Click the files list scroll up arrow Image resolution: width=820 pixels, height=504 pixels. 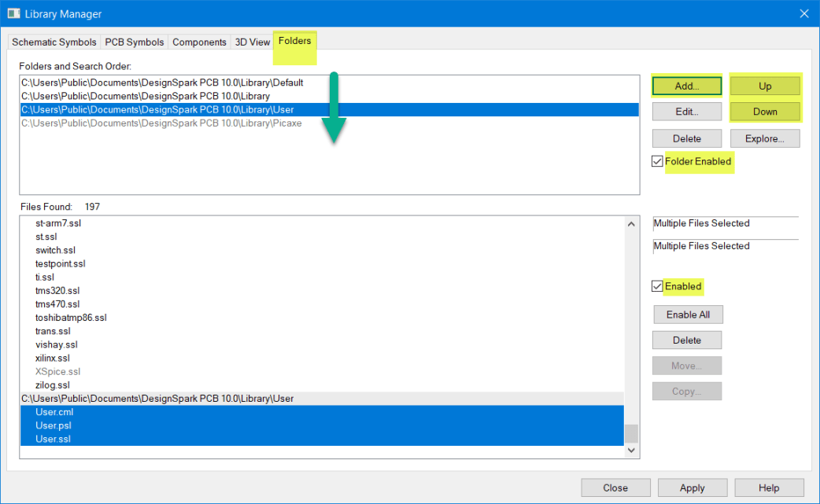pos(631,224)
